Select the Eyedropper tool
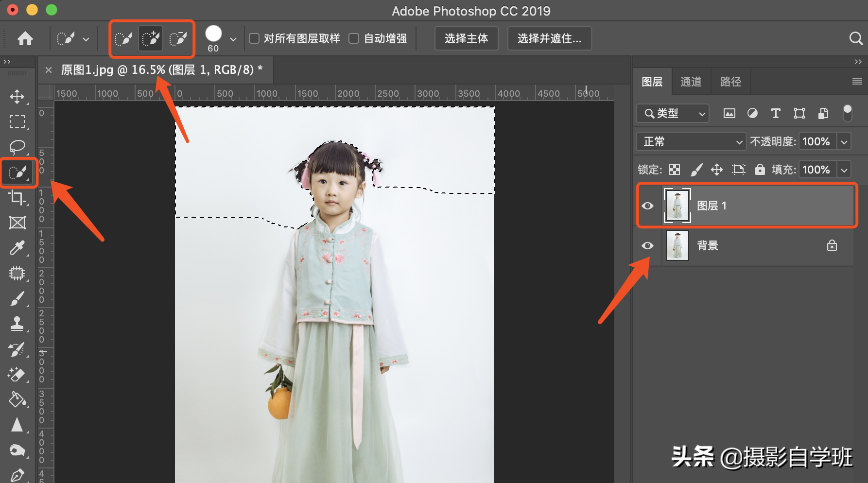The width and height of the screenshot is (868, 483). click(x=17, y=248)
